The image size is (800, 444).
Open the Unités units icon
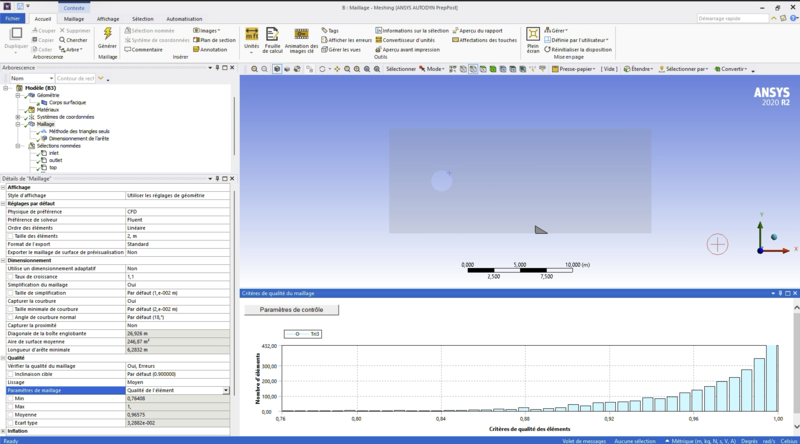252,34
